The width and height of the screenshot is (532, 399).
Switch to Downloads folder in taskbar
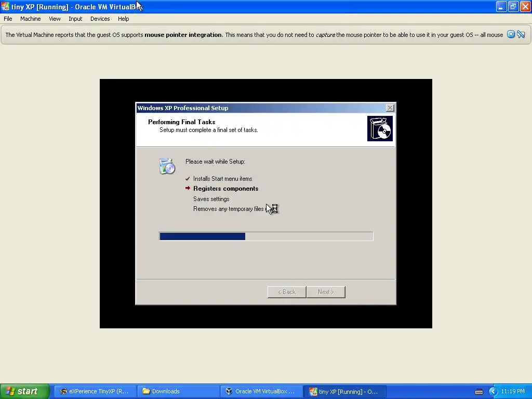[178, 391]
